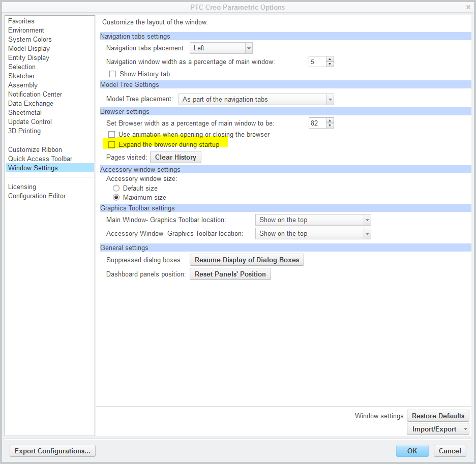Click Export Configurations button

[x=52, y=451]
